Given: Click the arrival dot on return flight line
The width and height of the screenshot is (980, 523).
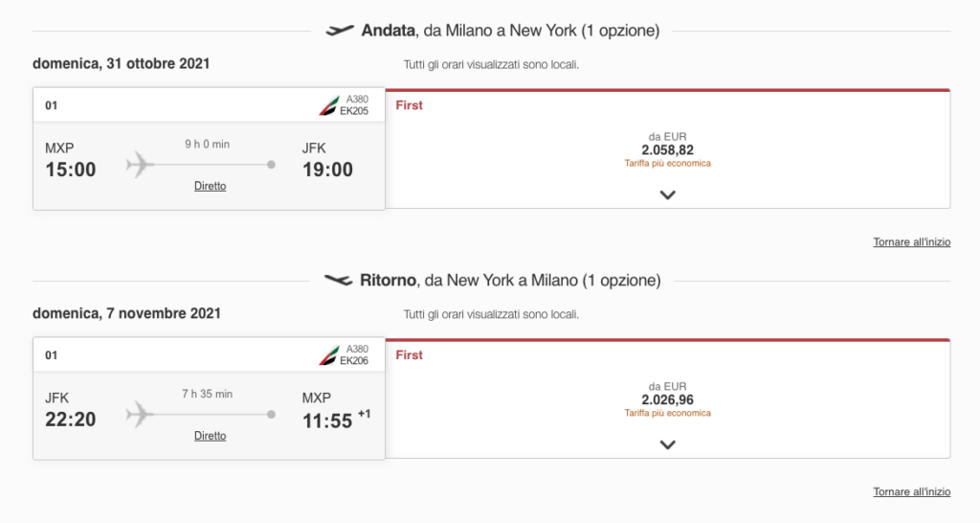Looking at the screenshot, I should click(x=271, y=414).
